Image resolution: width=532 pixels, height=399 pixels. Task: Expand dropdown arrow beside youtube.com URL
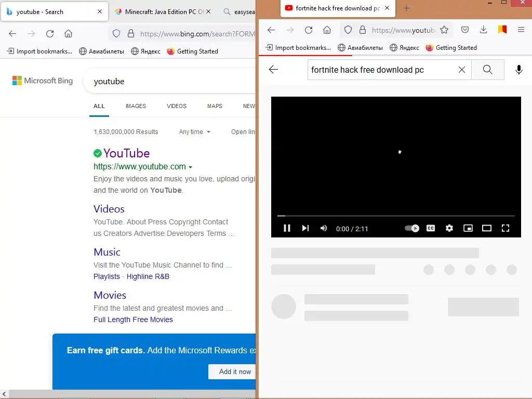pyautogui.click(x=190, y=167)
